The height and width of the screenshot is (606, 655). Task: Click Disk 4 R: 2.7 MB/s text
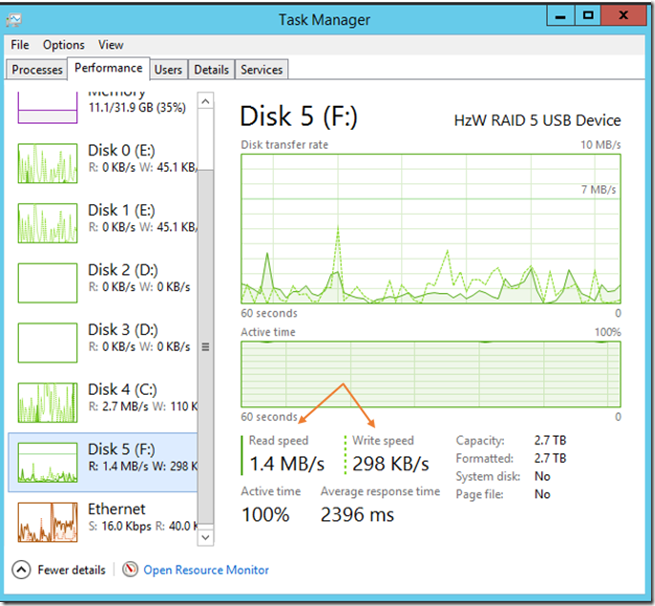[x=118, y=406]
